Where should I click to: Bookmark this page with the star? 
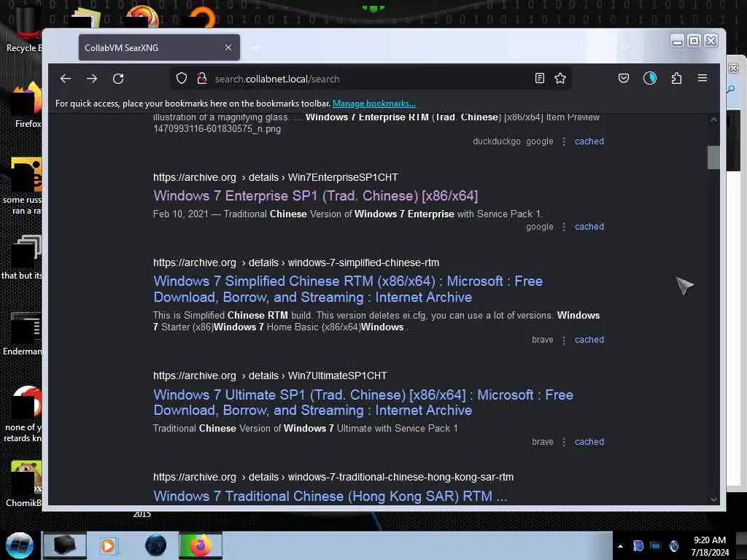pyautogui.click(x=560, y=78)
